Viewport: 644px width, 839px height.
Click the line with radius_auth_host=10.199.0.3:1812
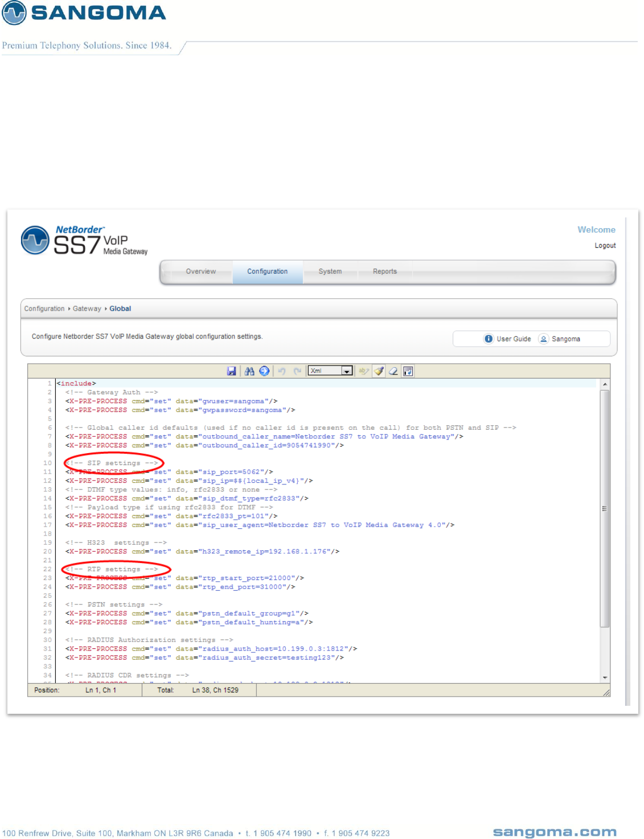coord(211,648)
